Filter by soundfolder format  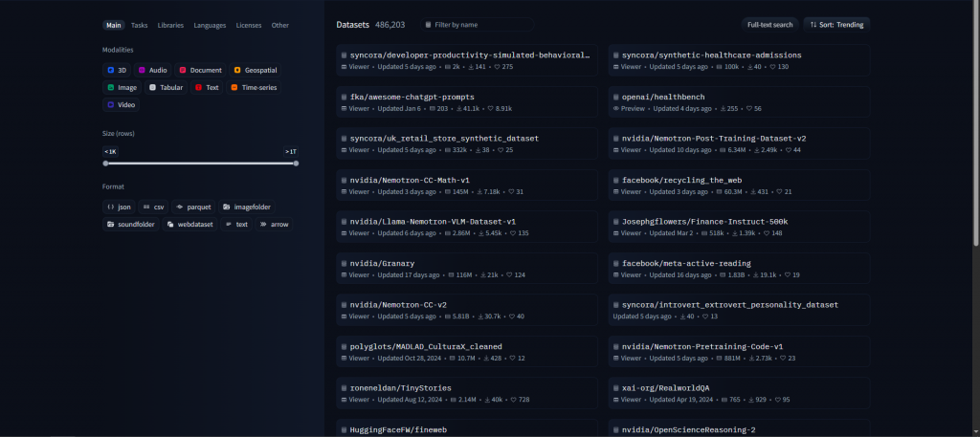[130, 224]
